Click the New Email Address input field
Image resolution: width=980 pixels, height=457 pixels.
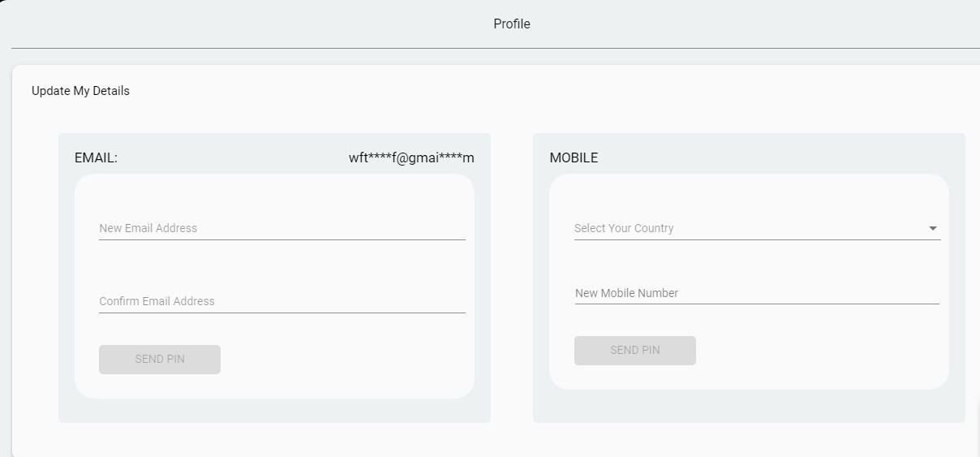click(x=282, y=228)
